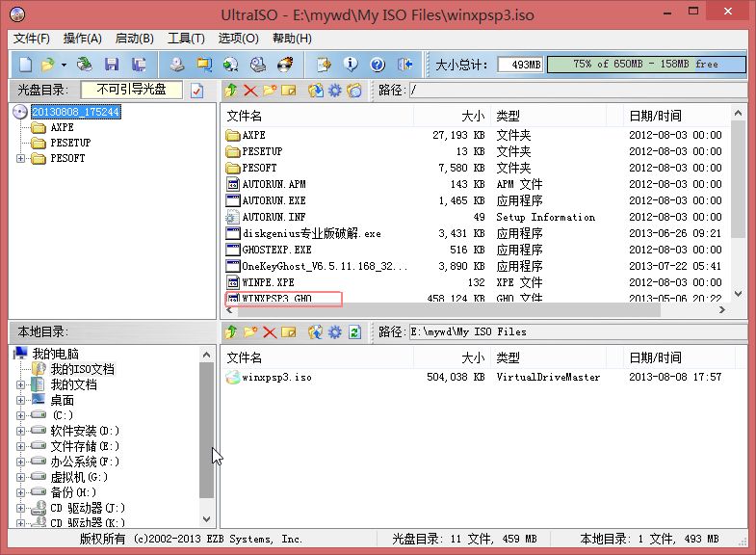
Task: Select the 20130808_175244 root tree node
Action: [76, 112]
